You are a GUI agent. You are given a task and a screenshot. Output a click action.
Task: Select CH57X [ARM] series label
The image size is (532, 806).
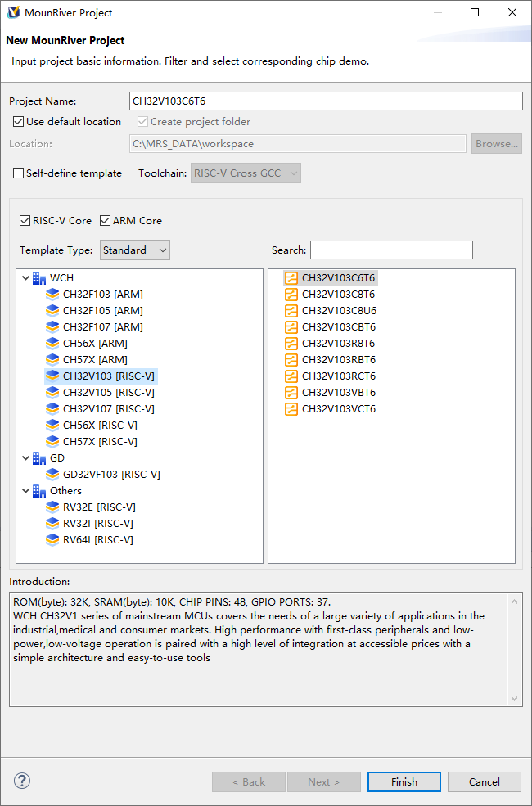coord(95,360)
